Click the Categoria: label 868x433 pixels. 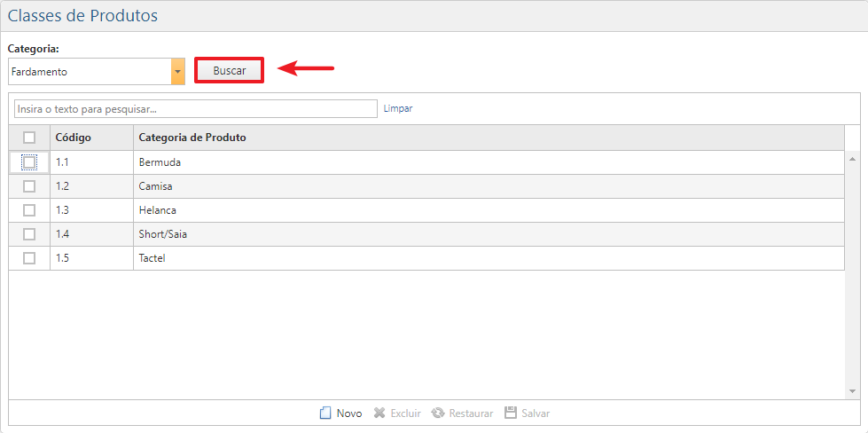point(33,49)
